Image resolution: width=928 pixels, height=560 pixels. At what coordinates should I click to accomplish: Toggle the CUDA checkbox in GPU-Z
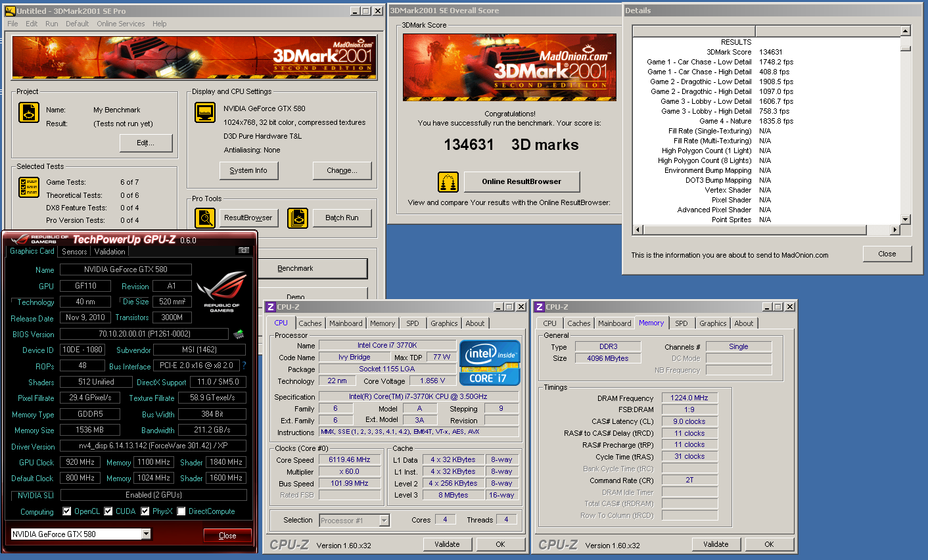coord(108,511)
